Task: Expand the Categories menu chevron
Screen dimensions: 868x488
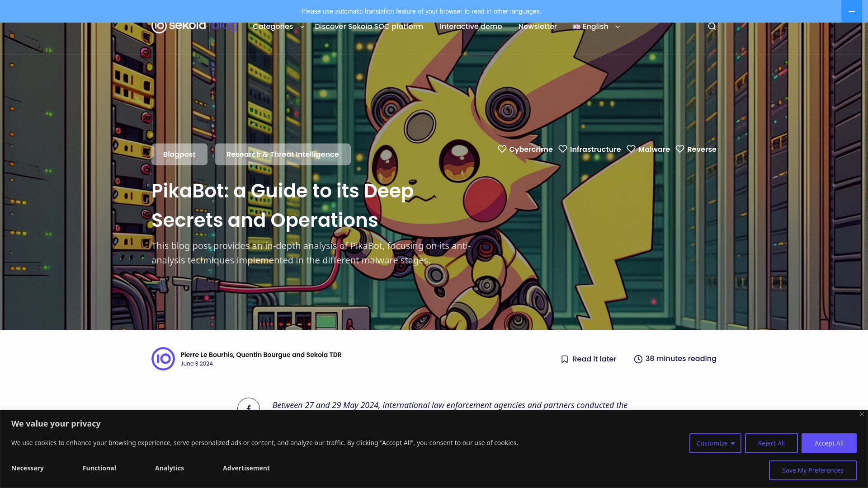Action: point(302,27)
